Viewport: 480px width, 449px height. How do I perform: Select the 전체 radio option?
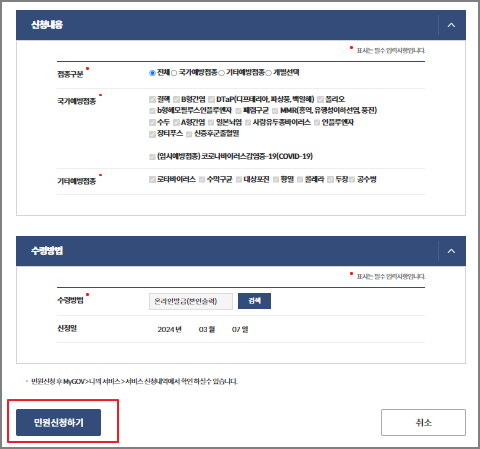152,73
